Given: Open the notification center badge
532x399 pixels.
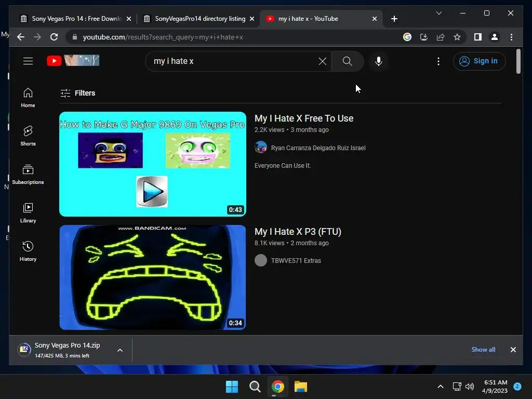Looking at the screenshot, I should point(517,387).
